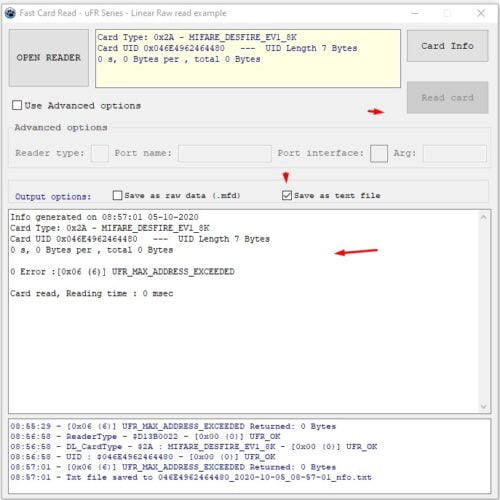Click the ReaderType log line at bottom
The height and width of the screenshot is (500, 500).
point(145,436)
